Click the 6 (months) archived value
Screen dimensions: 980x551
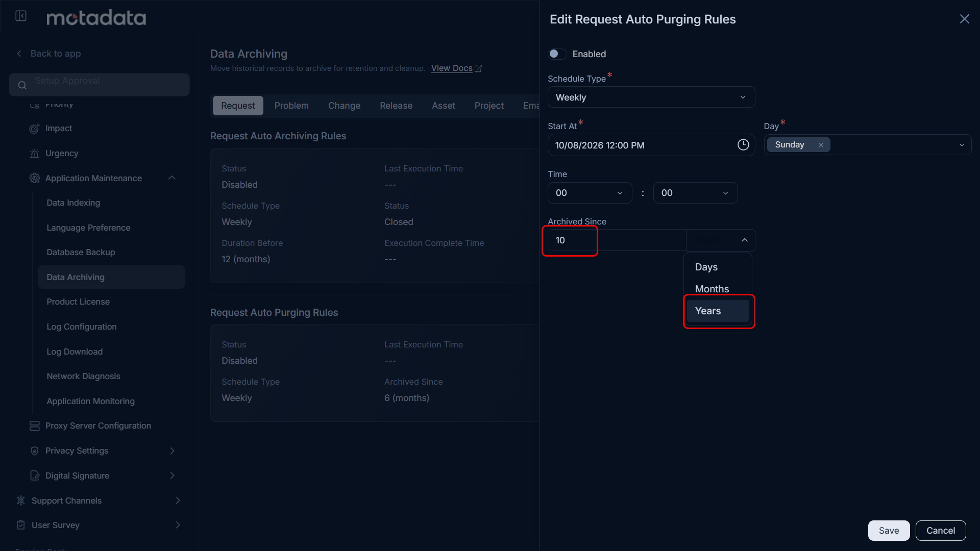point(407,398)
